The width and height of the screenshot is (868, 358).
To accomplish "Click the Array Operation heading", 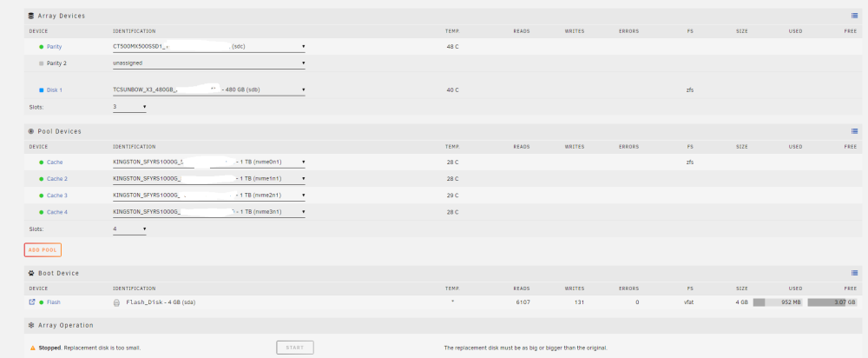I will click(65, 325).
